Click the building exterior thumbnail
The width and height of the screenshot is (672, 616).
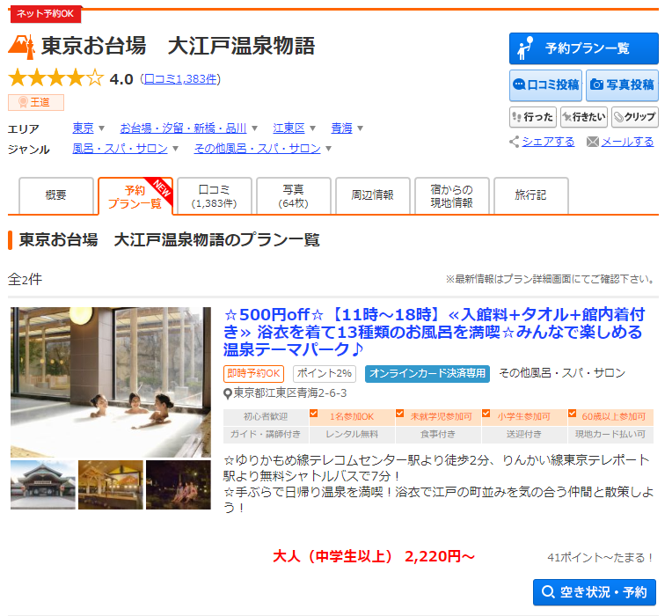pos(42,485)
